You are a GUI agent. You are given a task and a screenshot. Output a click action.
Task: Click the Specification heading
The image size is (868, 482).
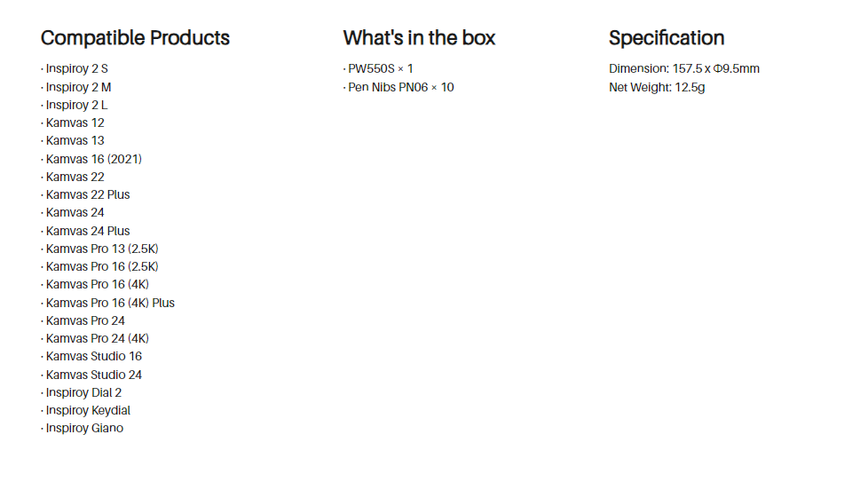666,38
